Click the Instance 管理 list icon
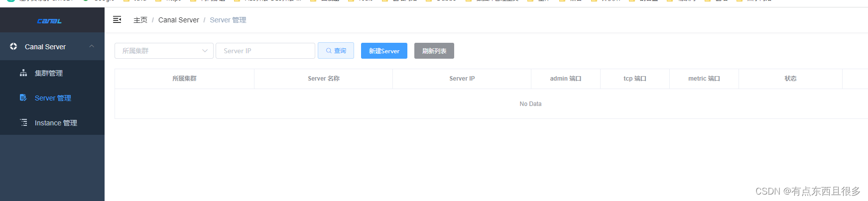This screenshot has width=868, height=201. [x=23, y=122]
